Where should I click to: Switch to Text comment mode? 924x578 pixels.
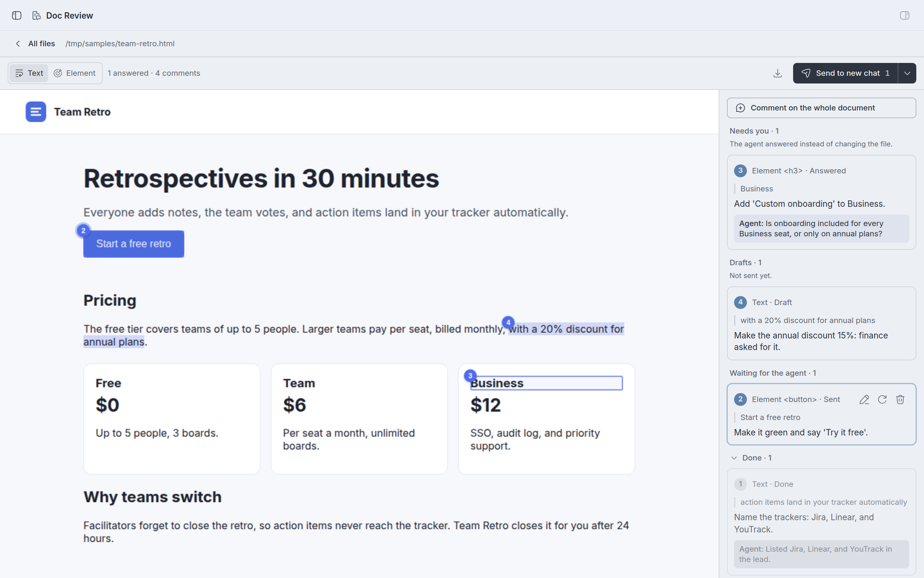click(x=29, y=73)
